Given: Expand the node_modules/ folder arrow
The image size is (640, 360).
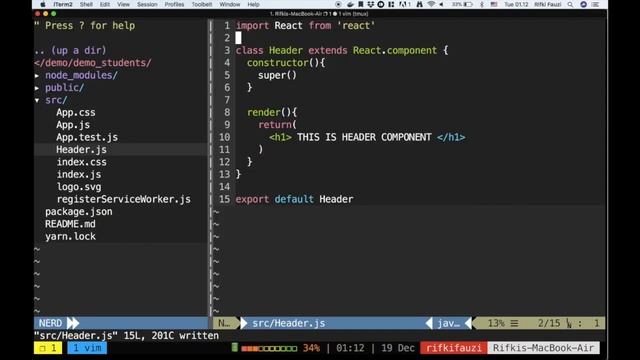Looking at the screenshot, I should tap(37, 76).
